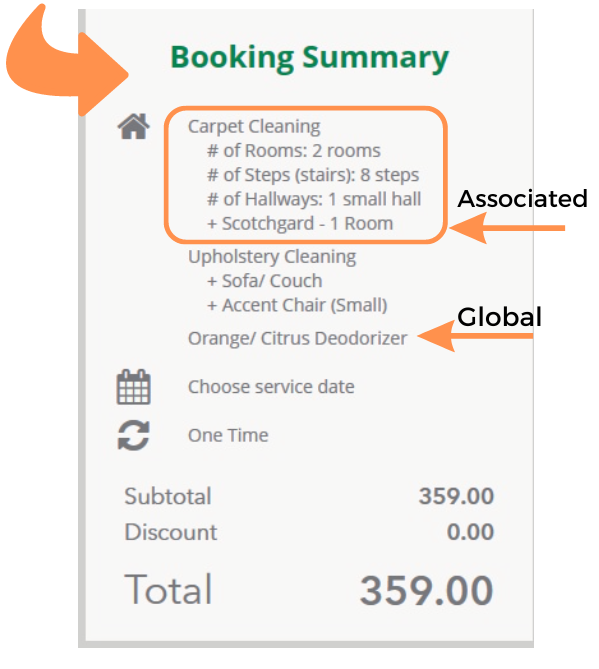Click the large curved orange arrow
Image resolution: width=599 pixels, height=669 pixels.
[67, 62]
